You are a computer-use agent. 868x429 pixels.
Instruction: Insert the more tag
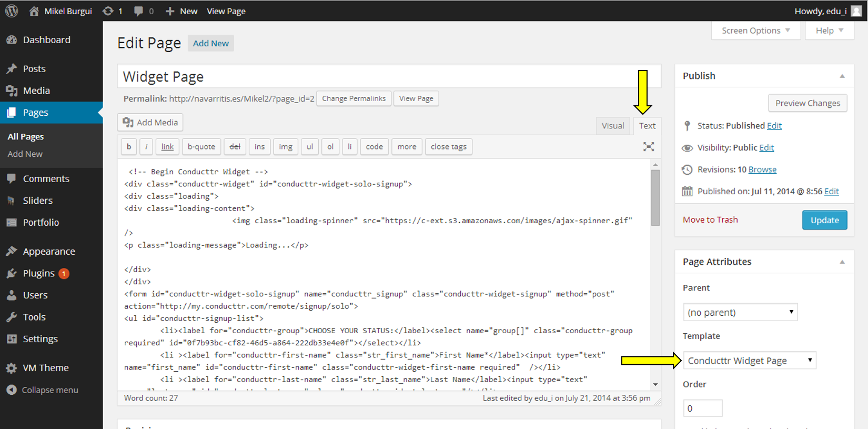[x=407, y=147]
